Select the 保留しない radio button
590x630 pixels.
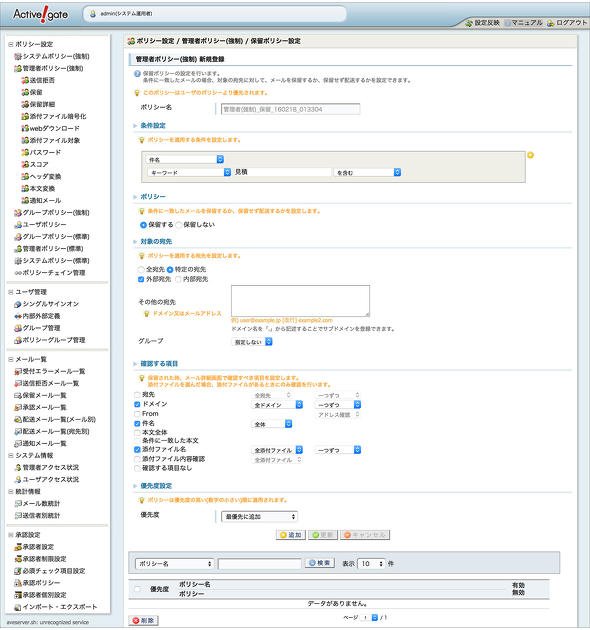pyautogui.click(x=178, y=225)
